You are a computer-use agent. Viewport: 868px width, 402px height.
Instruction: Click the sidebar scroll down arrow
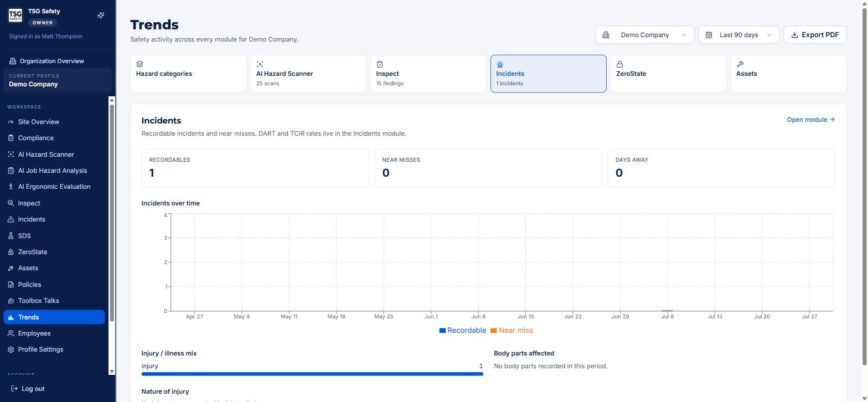[x=112, y=372]
